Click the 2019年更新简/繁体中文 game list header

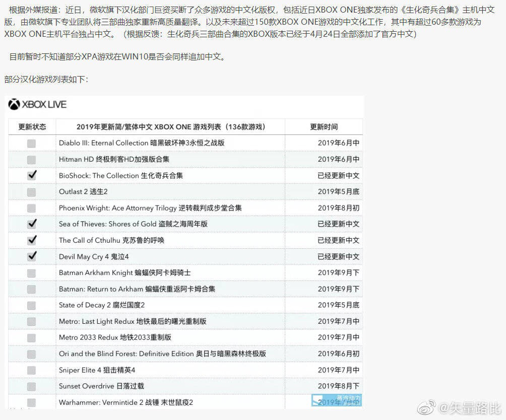tap(171, 127)
